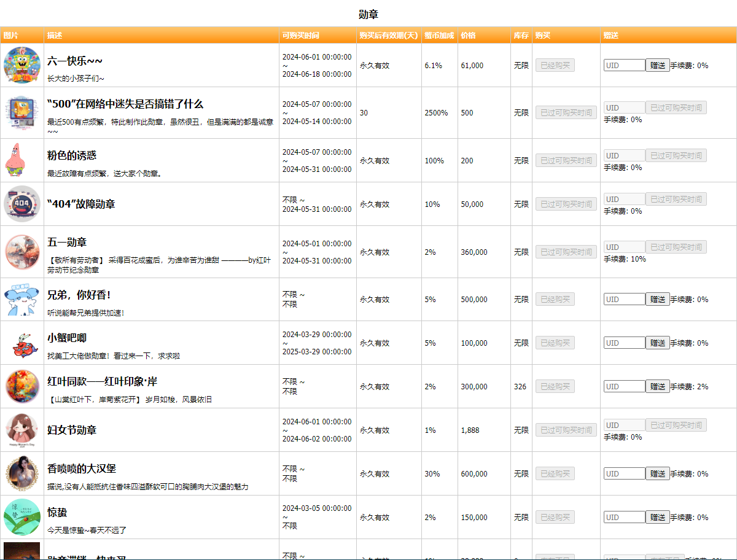Click the pink Patrick Star medal image

click(16, 160)
